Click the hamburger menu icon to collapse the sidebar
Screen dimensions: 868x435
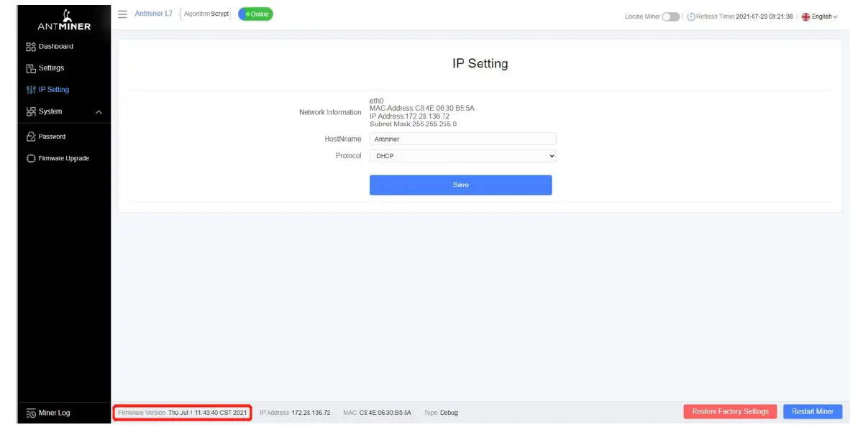122,14
